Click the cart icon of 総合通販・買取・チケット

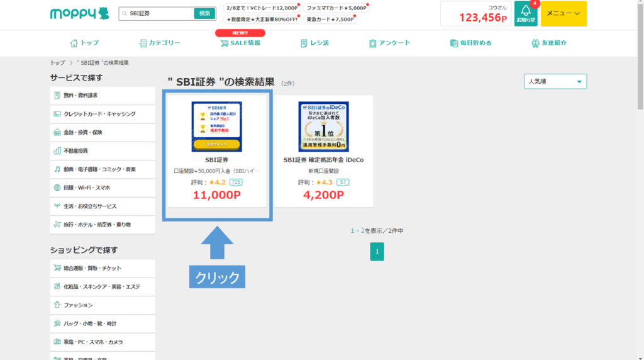(57, 268)
